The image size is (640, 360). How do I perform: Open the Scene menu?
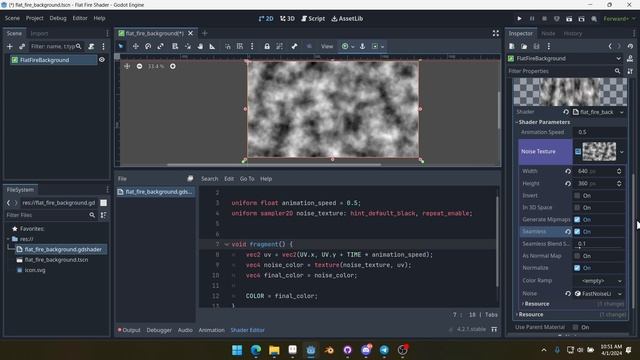click(12, 18)
